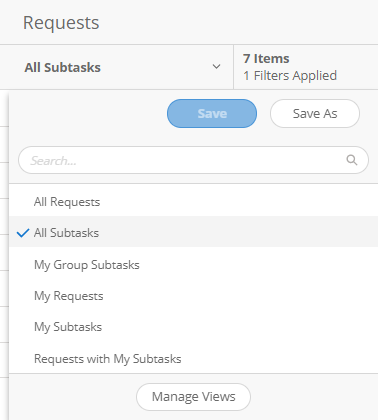Click the 7 Items count
The height and width of the screenshot is (420, 378).
pos(266,59)
